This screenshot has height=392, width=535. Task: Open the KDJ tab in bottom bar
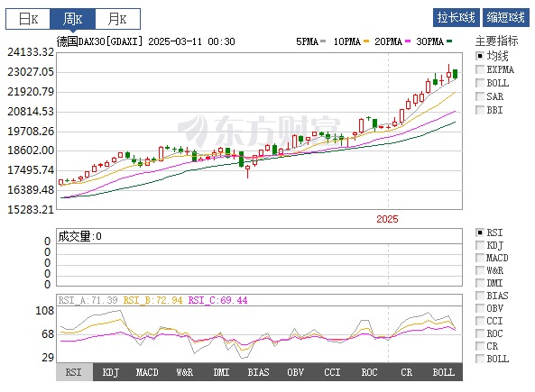[x=111, y=372]
